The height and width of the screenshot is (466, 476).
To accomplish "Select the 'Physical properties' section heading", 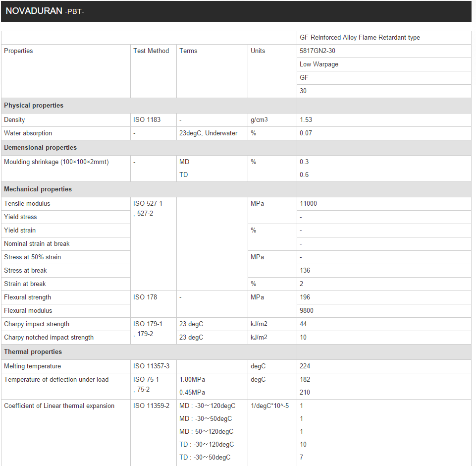I will [x=33, y=106].
